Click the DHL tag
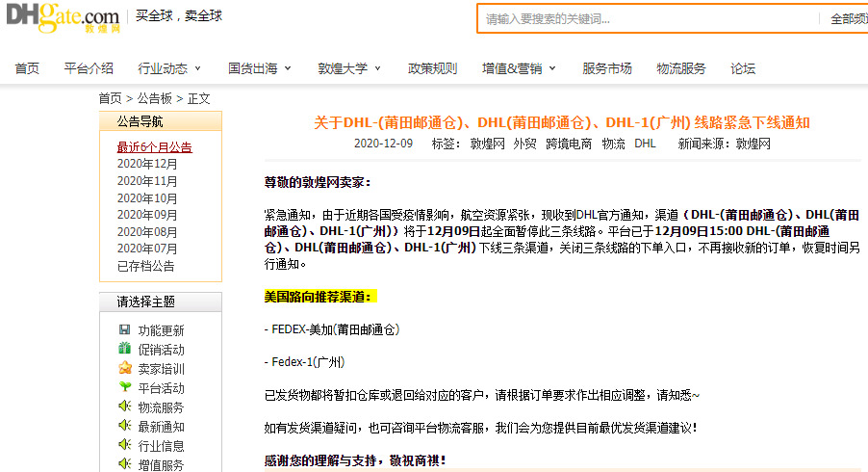 click(645, 144)
